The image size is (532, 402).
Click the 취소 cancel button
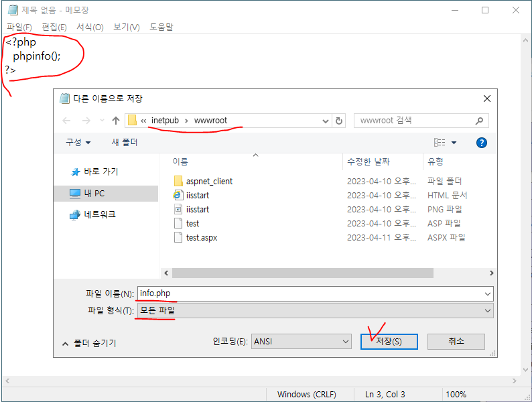[x=456, y=341]
